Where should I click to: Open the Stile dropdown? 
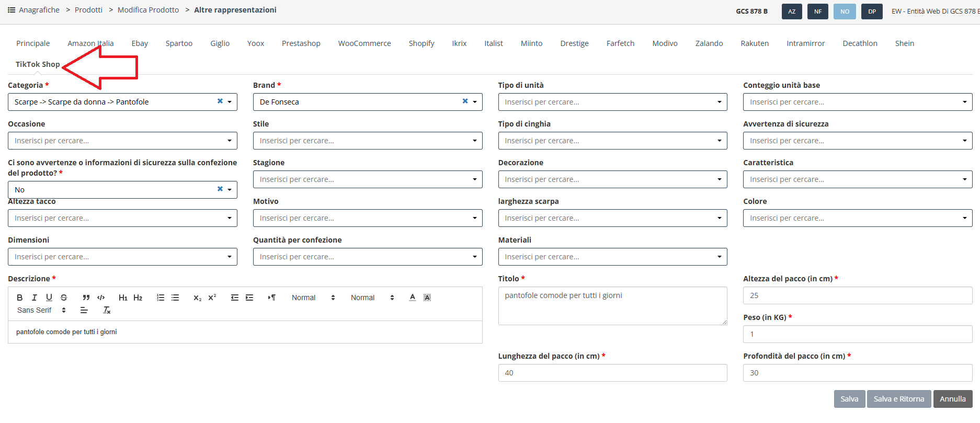click(368, 141)
